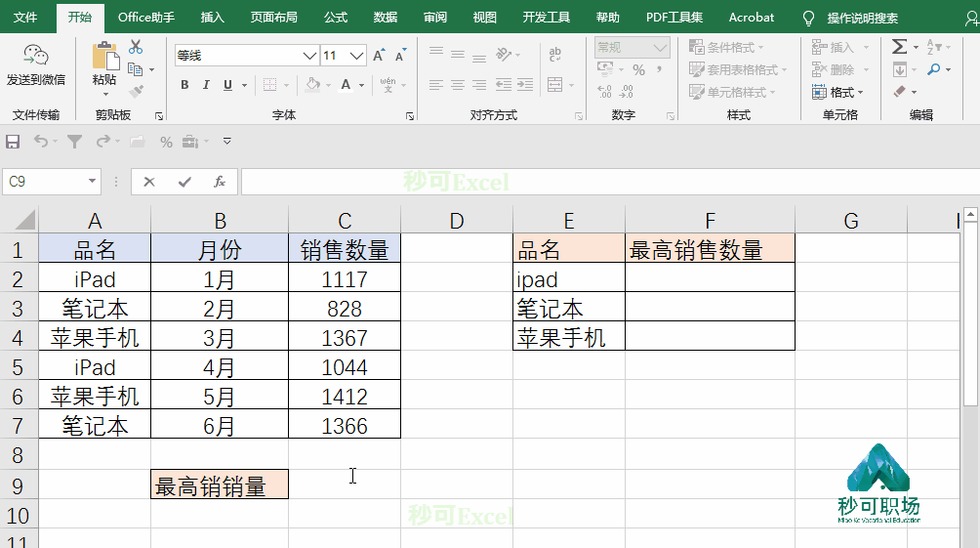
Task: Switch to the 开发工具 Developer tab
Action: [547, 17]
